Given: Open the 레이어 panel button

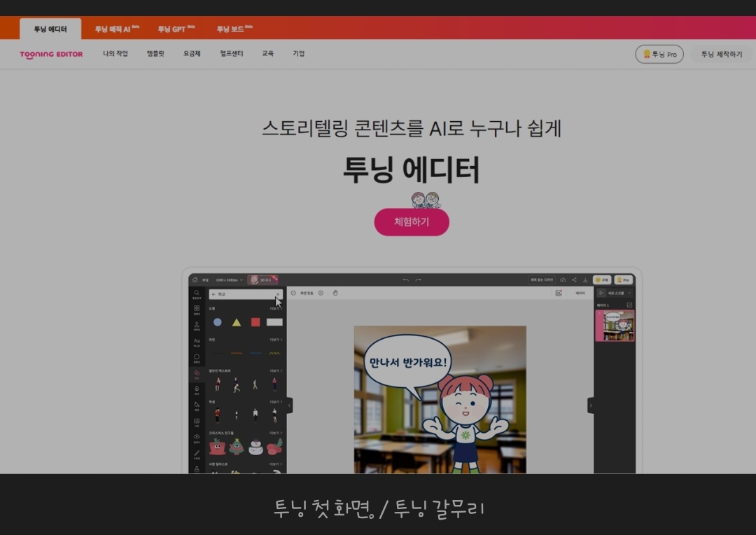Looking at the screenshot, I should [x=580, y=293].
